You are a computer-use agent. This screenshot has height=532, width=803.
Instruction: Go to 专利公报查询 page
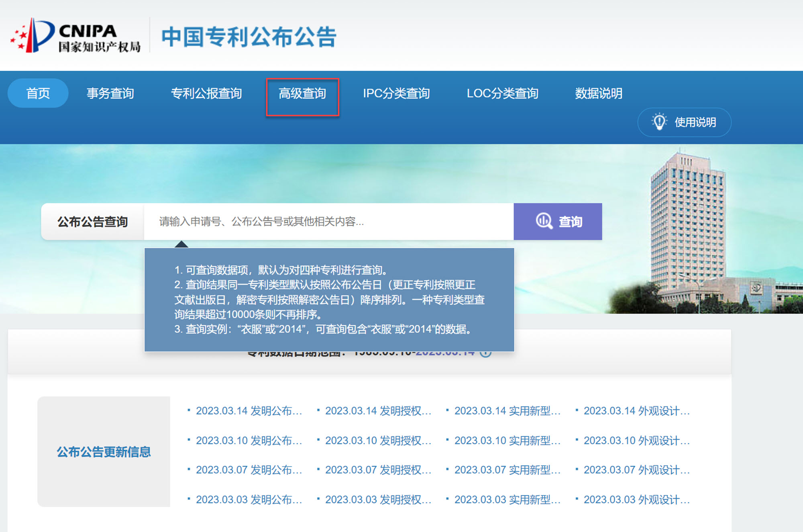pos(206,93)
